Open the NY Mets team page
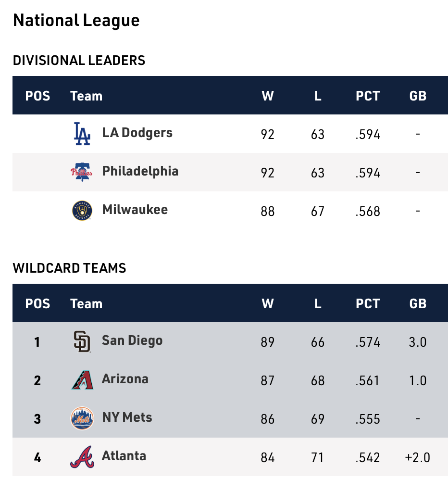 pos(127,417)
